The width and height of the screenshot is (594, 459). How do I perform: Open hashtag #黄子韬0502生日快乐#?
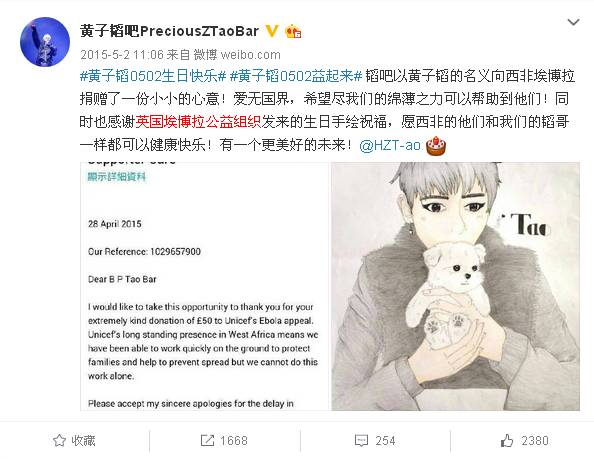(153, 76)
